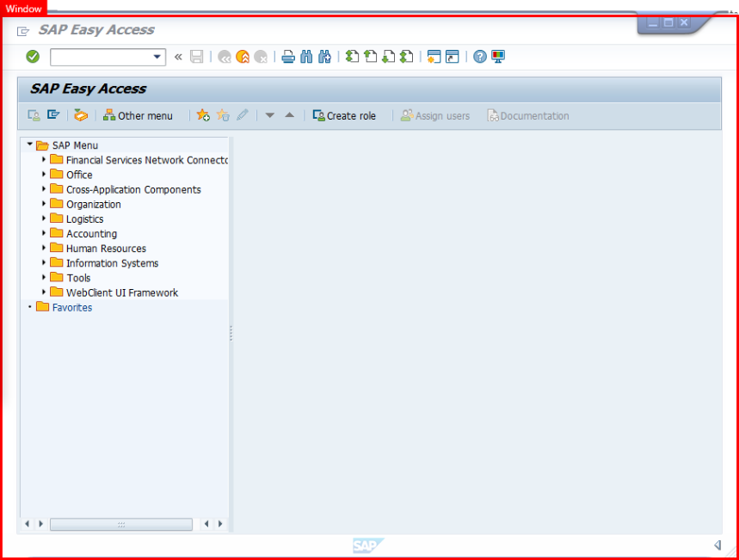Click the Assign users button
The image size is (739, 560).
pos(435,115)
